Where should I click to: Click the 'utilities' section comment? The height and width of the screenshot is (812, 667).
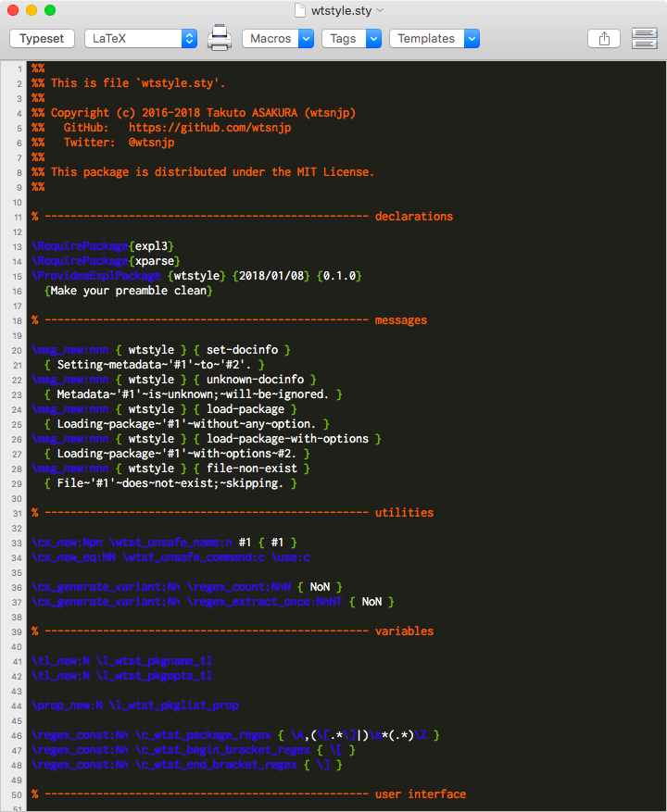pyautogui.click(x=404, y=513)
